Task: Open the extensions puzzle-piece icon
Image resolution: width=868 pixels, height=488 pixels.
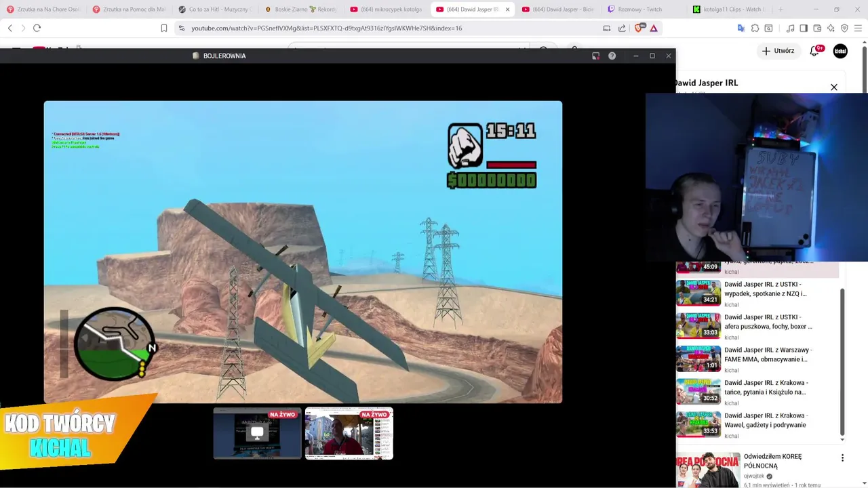Action: coord(755,28)
